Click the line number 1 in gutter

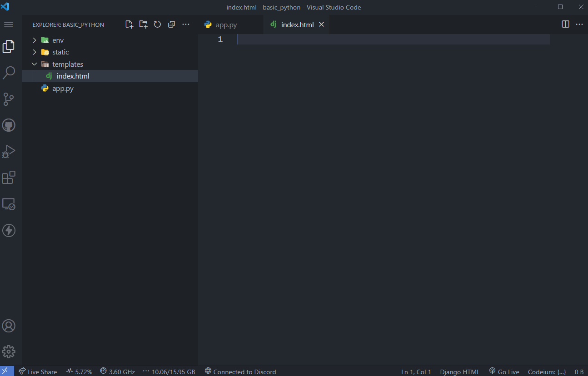click(x=220, y=40)
